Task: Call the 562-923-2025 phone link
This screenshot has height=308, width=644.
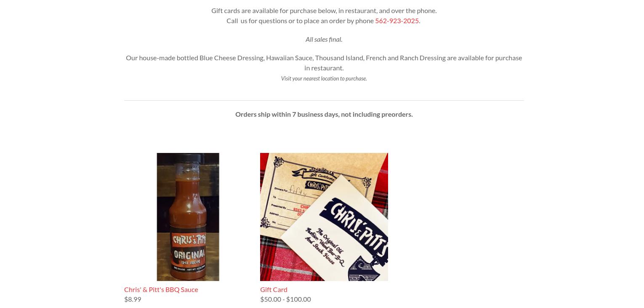Action: 397,21
